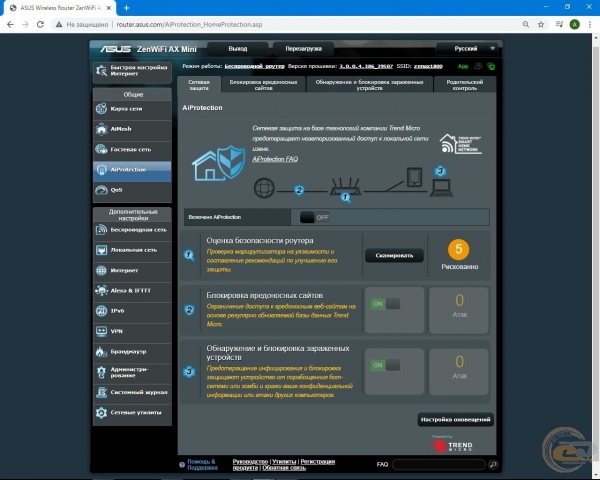The width and height of the screenshot is (600, 480).
Task: Switch to the Родительский контроль tab
Action: pyautogui.click(x=465, y=85)
